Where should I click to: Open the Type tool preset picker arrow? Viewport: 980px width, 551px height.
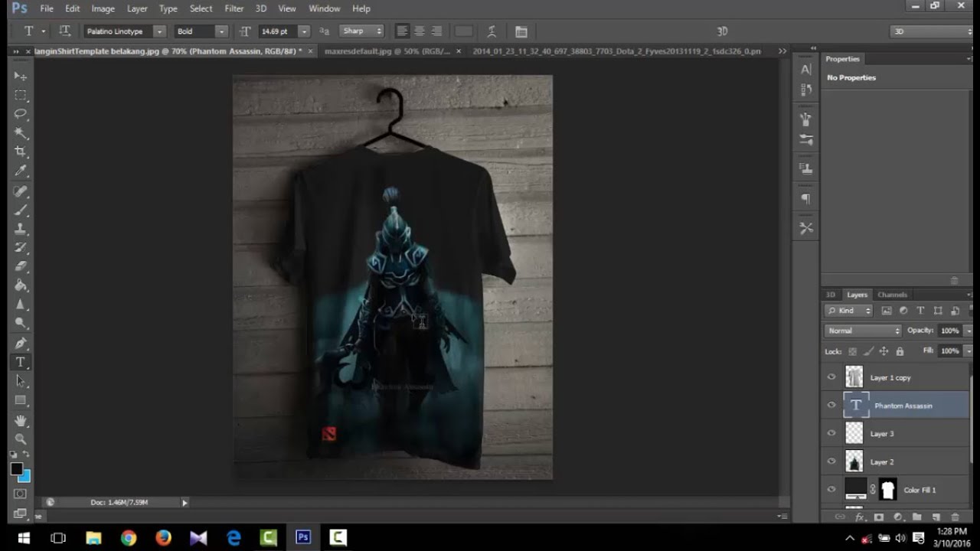click(44, 31)
